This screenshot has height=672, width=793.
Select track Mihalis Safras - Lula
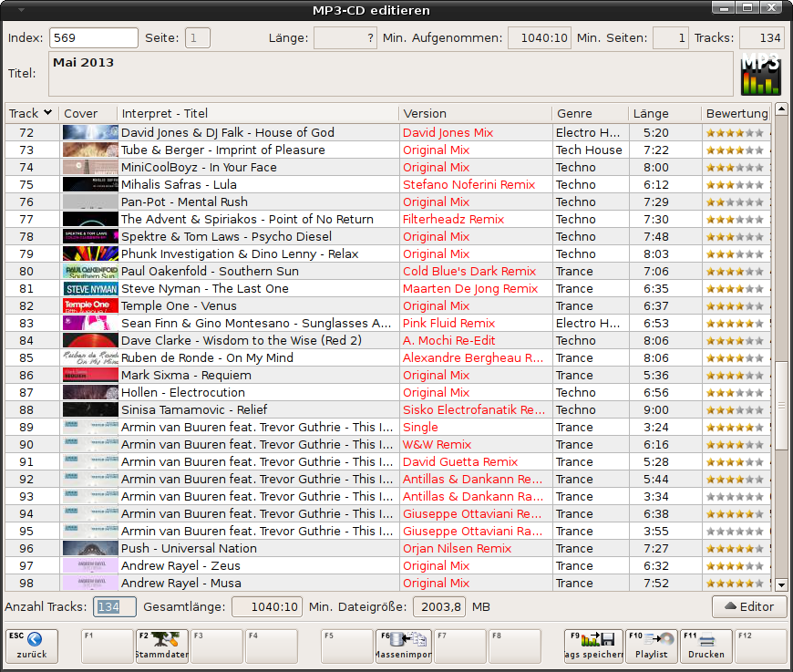(179, 185)
